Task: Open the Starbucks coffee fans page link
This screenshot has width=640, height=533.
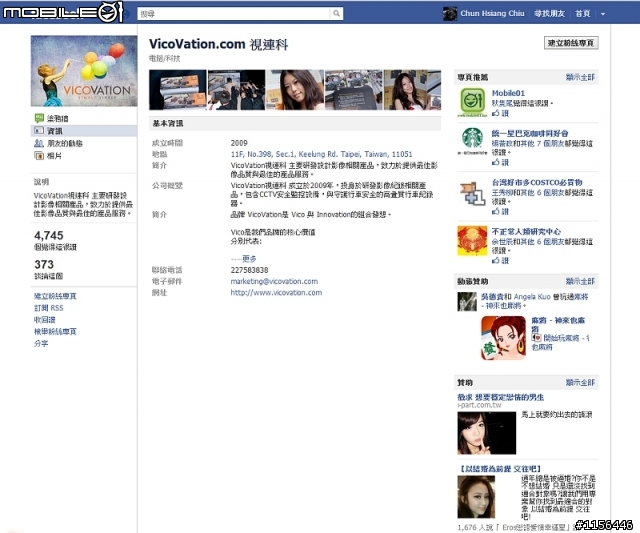Action: (x=529, y=133)
